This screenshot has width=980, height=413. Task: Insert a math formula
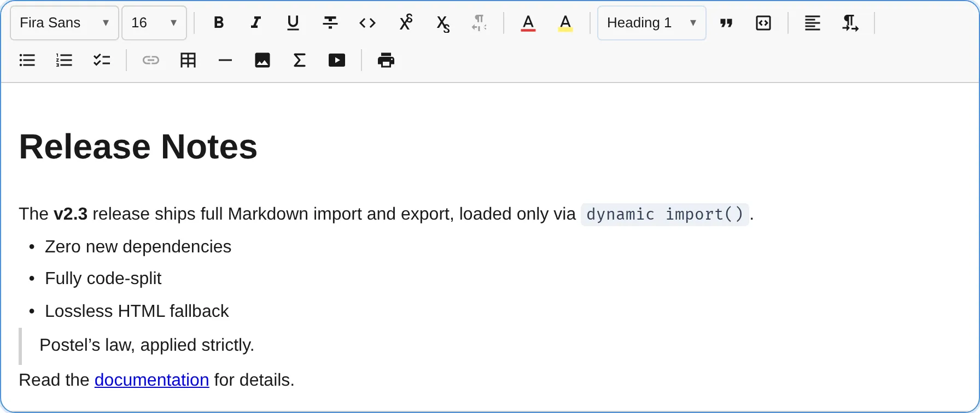(x=300, y=60)
